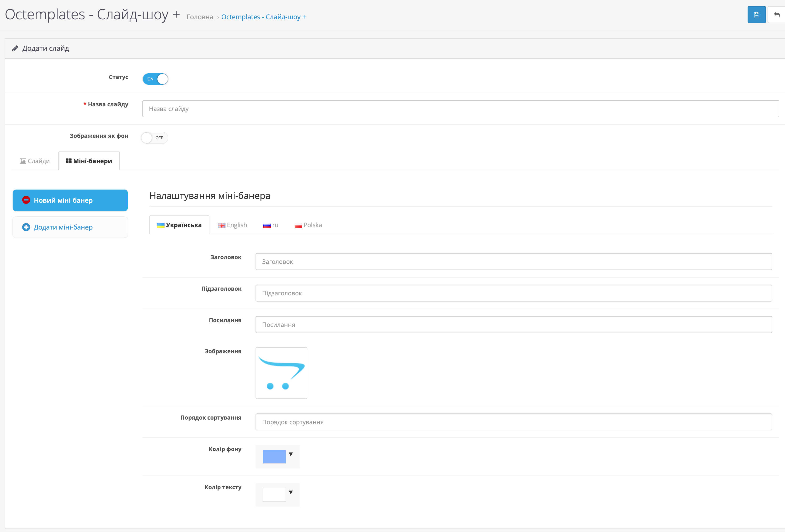Turn off the Статус toggle switch
The height and width of the screenshot is (532, 785).
tap(155, 79)
